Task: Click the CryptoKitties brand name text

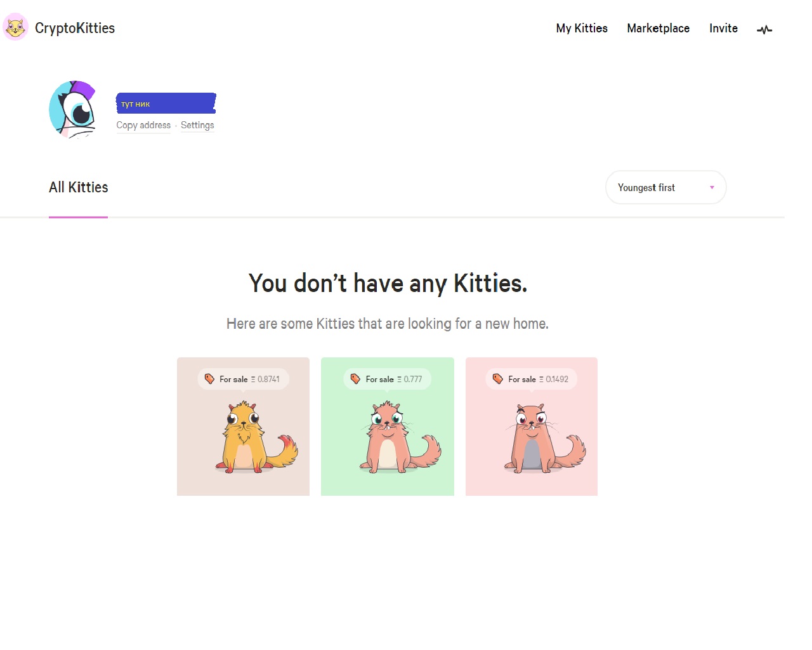Action: pos(75,29)
